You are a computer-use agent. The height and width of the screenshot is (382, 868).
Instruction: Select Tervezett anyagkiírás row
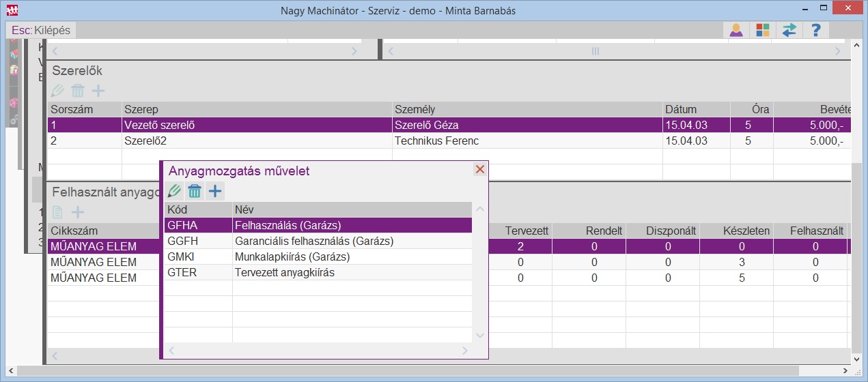point(318,272)
